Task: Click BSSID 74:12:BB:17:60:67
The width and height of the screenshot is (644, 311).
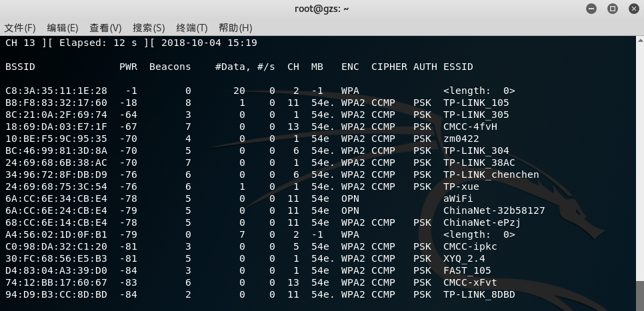Action: pos(56,282)
